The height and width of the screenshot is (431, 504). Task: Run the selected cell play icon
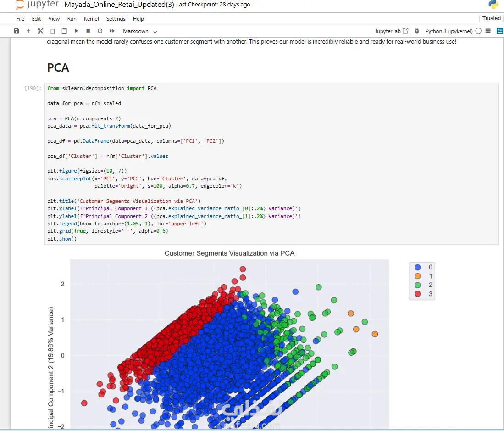tap(76, 31)
